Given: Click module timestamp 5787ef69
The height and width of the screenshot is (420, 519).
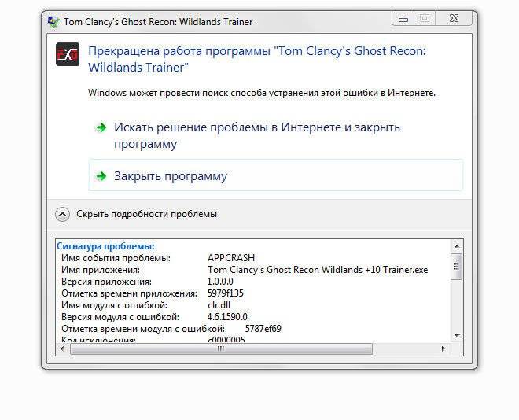Looking at the screenshot, I should click(263, 329).
